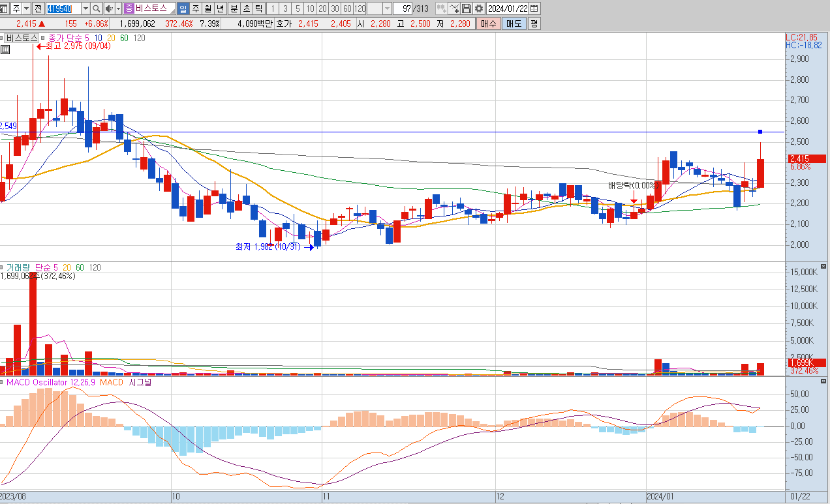Open the grid table icon under 비스토스 label

click(5, 49)
